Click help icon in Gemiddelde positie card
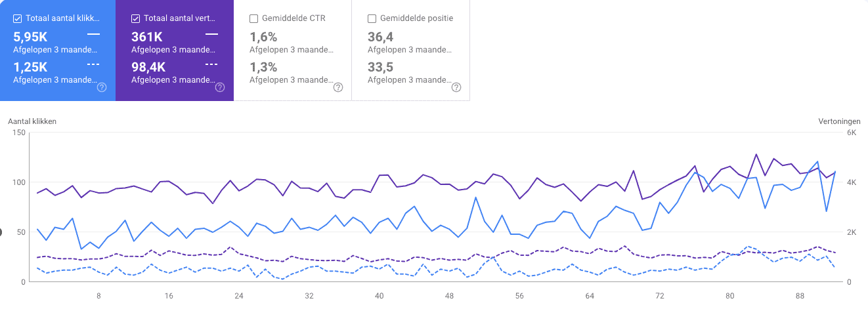 pos(456,87)
